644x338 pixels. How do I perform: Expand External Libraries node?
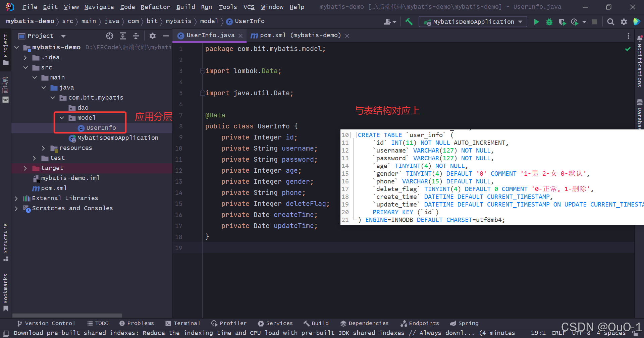pyautogui.click(x=16, y=199)
